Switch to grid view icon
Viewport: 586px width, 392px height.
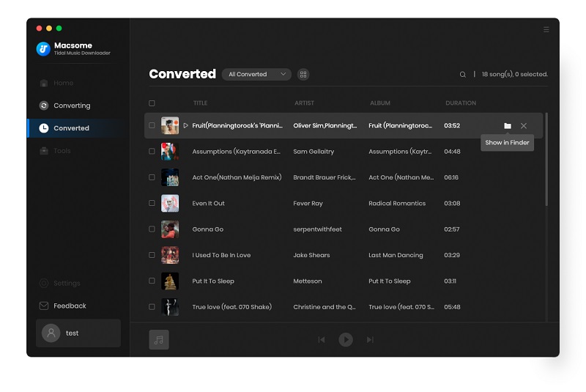[x=303, y=74]
